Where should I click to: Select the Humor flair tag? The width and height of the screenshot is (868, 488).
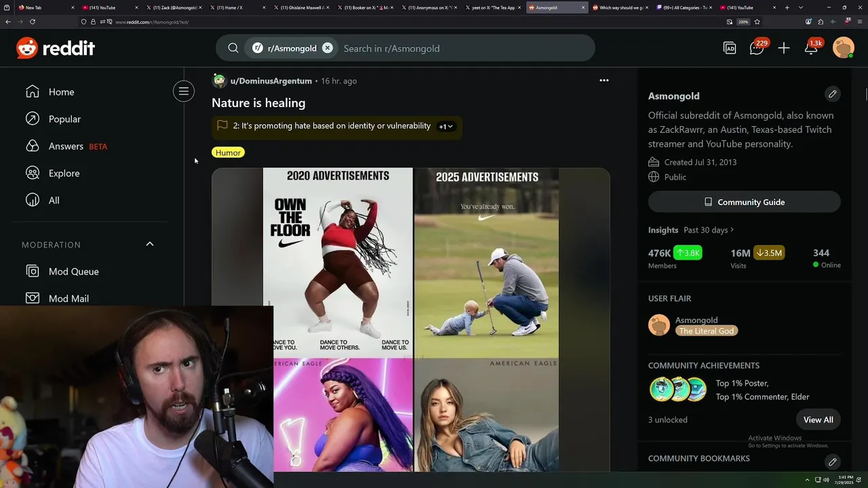click(228, 152)
